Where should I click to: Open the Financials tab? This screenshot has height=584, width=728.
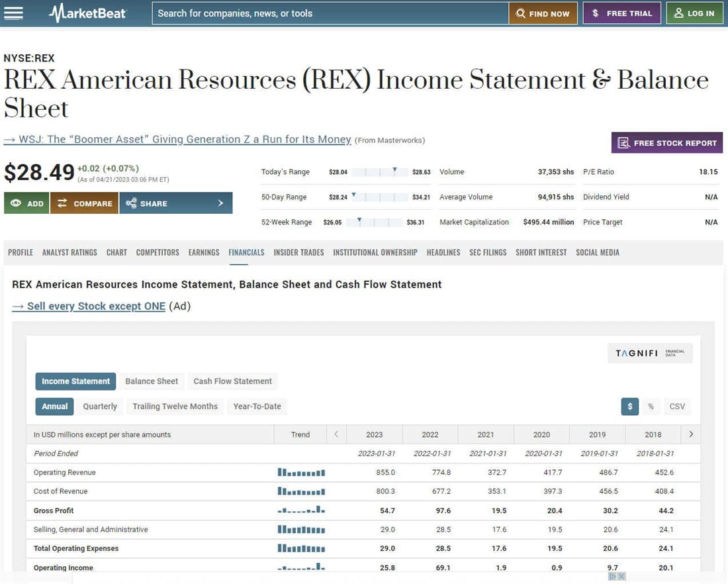(x=247, y=252)
